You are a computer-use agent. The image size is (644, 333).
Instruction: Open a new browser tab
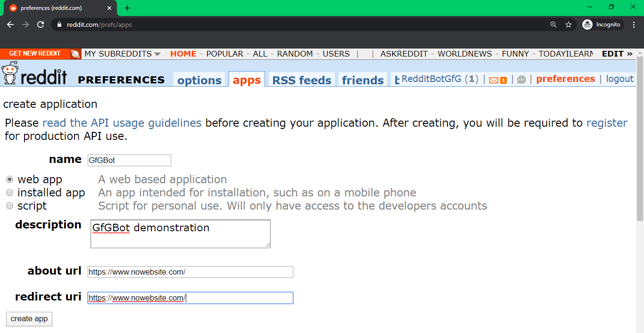pyautogui.click(x=127, y=8)
